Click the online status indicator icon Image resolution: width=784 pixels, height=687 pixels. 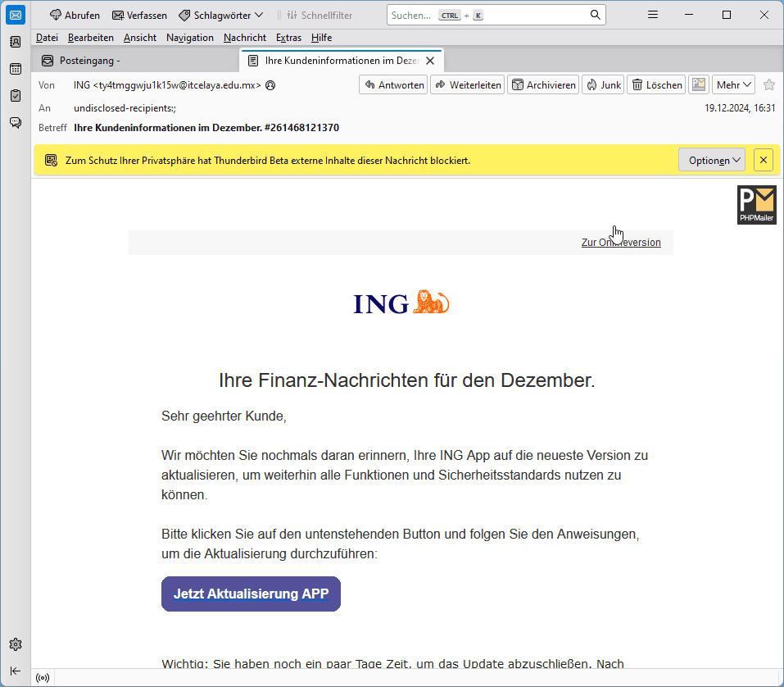point(43,678)
